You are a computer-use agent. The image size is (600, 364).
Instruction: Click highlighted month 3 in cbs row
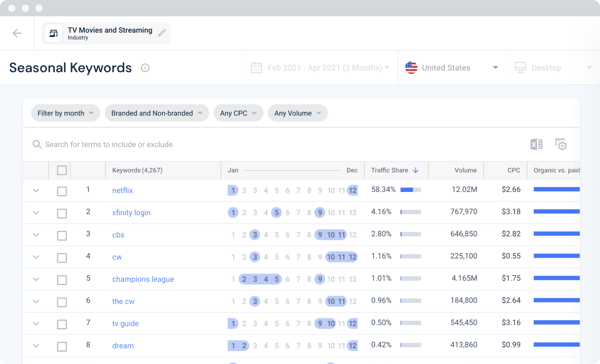point(255,235)
